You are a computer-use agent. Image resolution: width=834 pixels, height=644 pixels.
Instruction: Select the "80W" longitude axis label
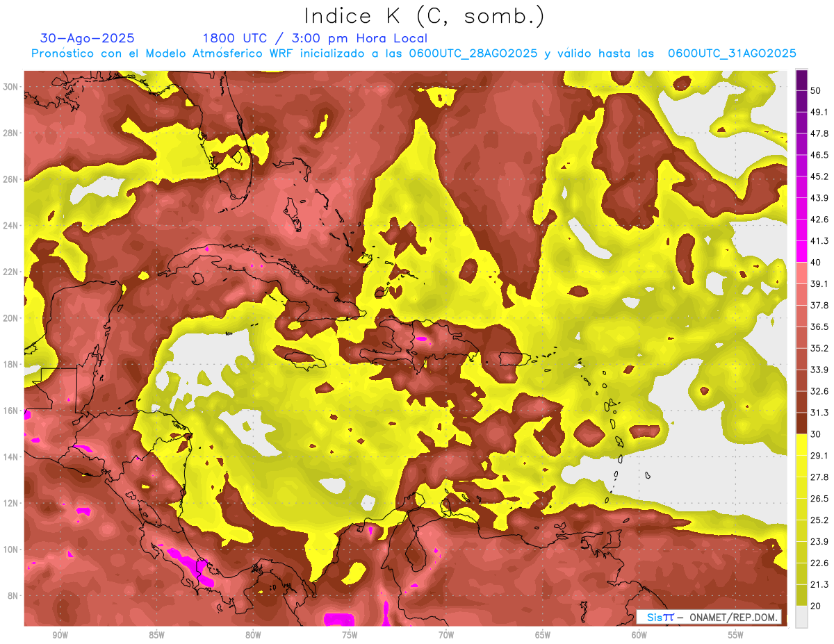coord(253,636)
